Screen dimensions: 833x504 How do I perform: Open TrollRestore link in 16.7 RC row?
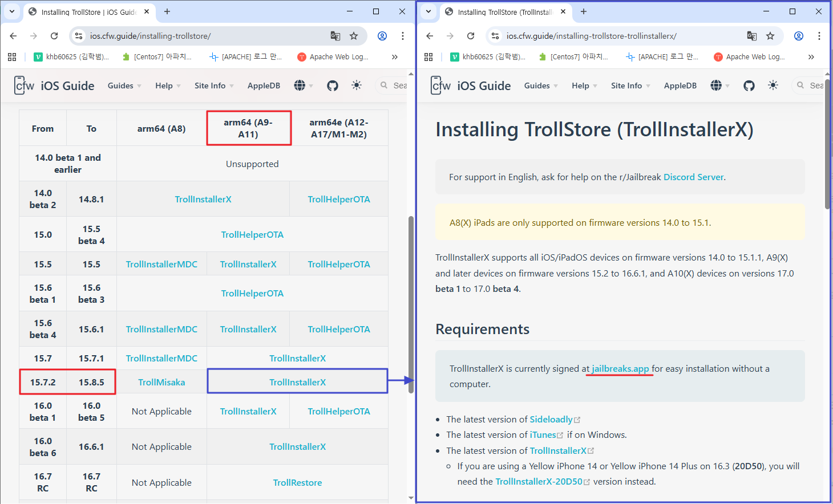click(x=297, y=483)
